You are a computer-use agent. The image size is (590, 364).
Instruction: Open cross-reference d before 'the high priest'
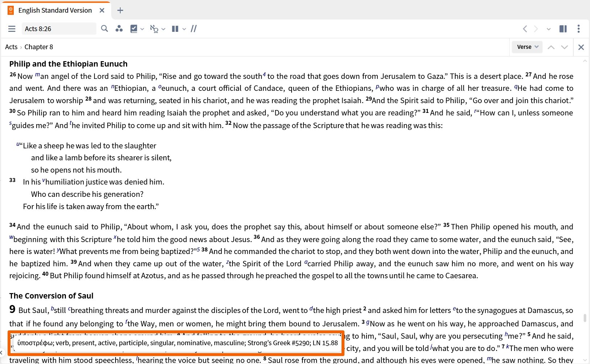pyautogui.click(x=311, y=308)
